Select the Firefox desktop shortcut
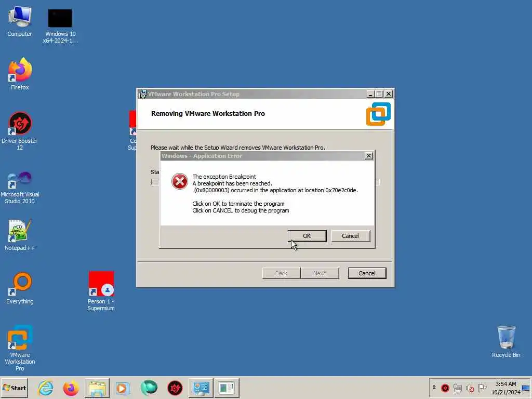Viewport: 532px width, 399px height. click(20, 74)
